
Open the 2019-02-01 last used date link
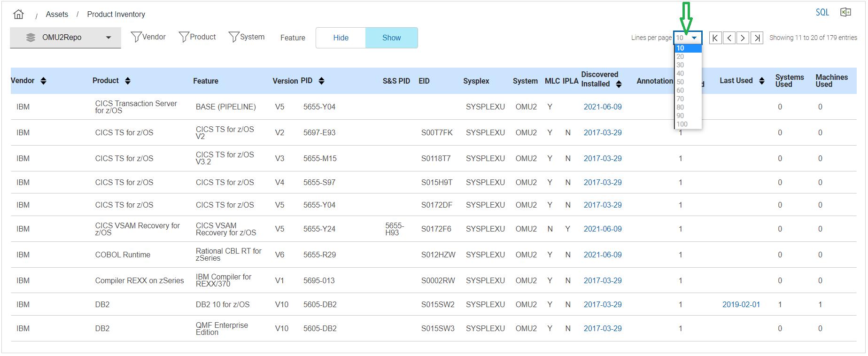pyautogui.click(x=741, y=305)
